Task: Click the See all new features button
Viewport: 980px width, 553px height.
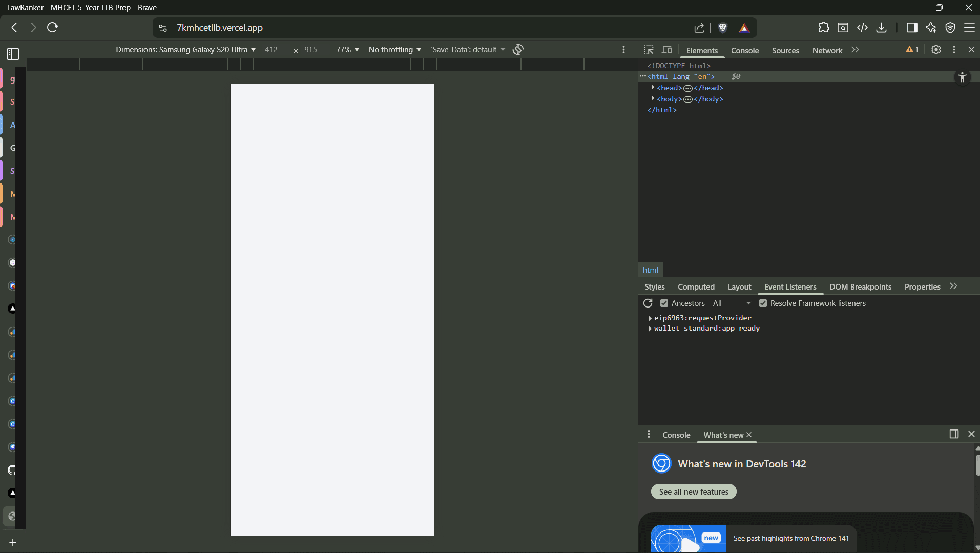Action: pos(693,492)
